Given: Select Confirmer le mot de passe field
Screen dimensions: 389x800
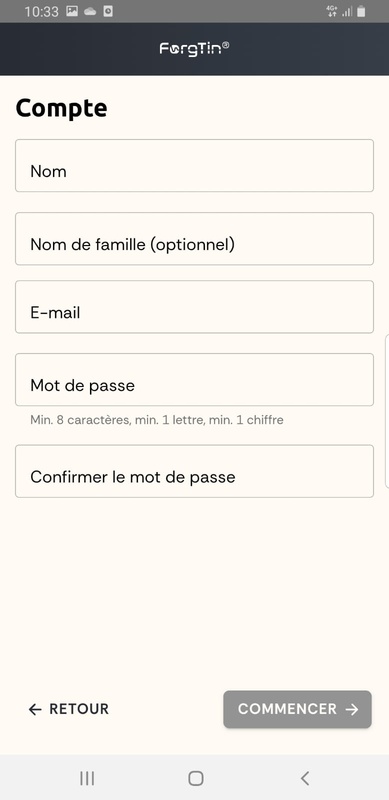Looking at the screenshot, I should (194, 471).
